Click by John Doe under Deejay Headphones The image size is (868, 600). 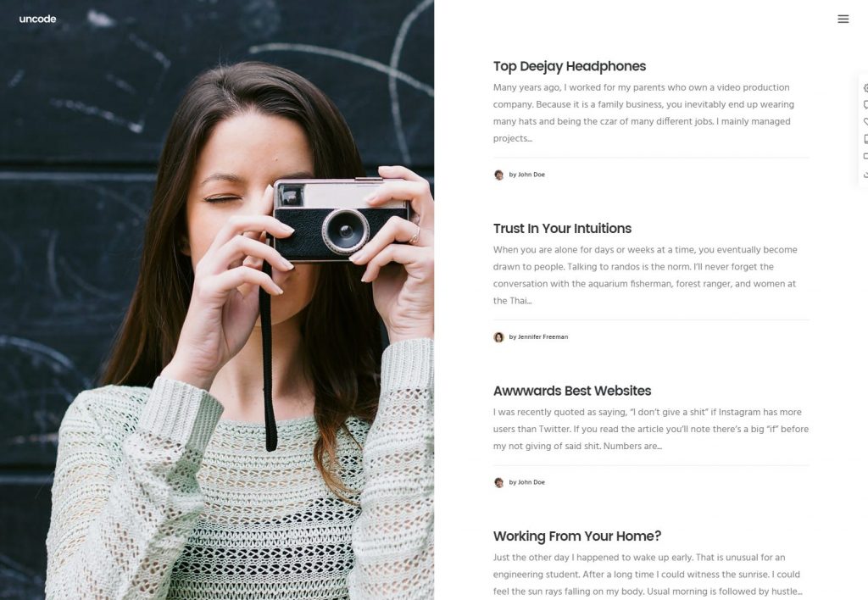tap(526, 175)
